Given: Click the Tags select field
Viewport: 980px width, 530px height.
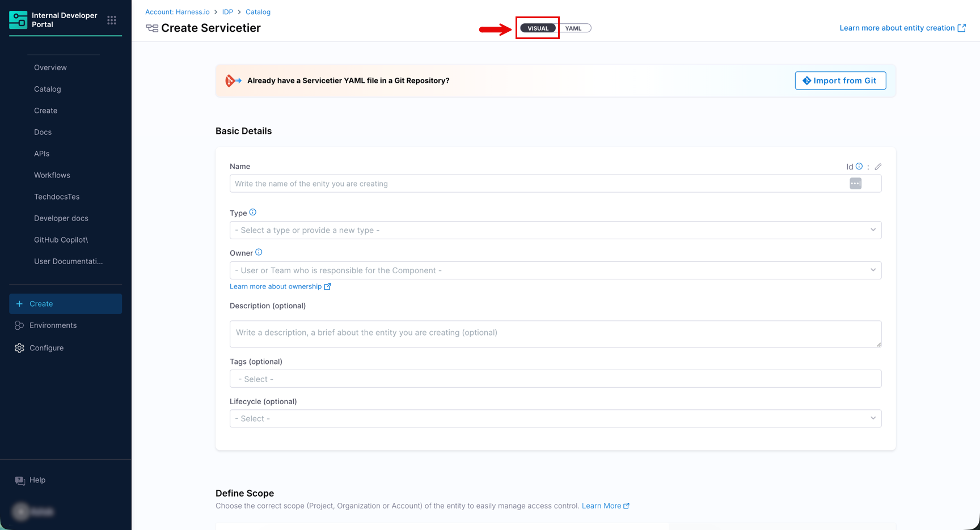Looking at the screenshot, I should [555, 379].
